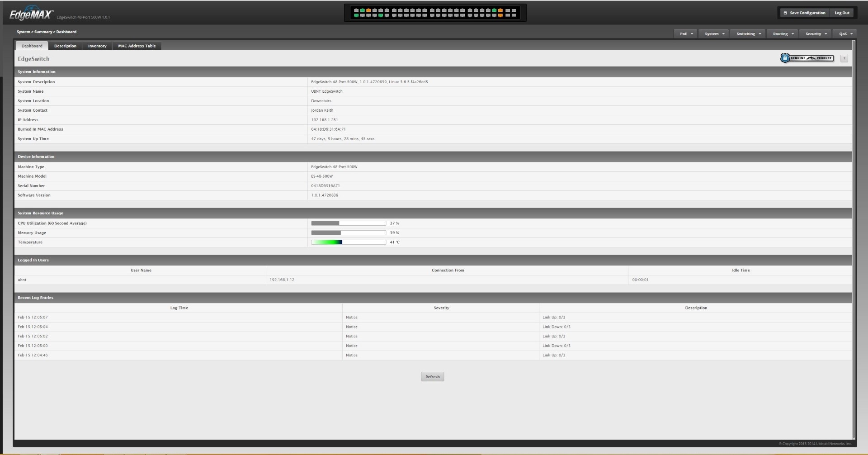This screenshot has width=868, height=455.
Task: Click the Idle Time column header
Action: click(x=741, y=270)
